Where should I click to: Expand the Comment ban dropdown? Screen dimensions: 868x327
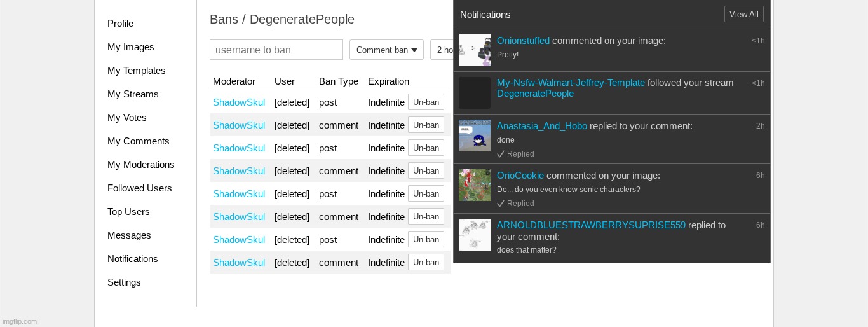coord(386,50)
